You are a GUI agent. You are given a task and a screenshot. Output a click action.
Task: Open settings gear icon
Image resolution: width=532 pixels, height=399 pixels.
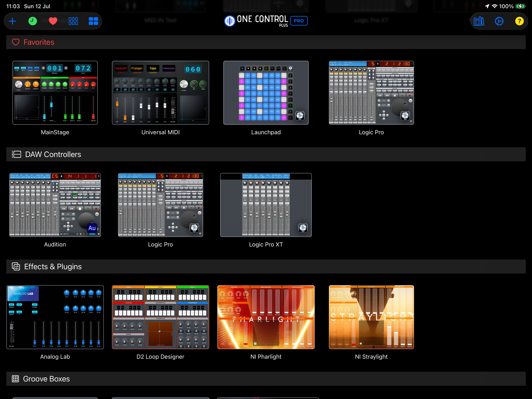(x=499, y=21)
